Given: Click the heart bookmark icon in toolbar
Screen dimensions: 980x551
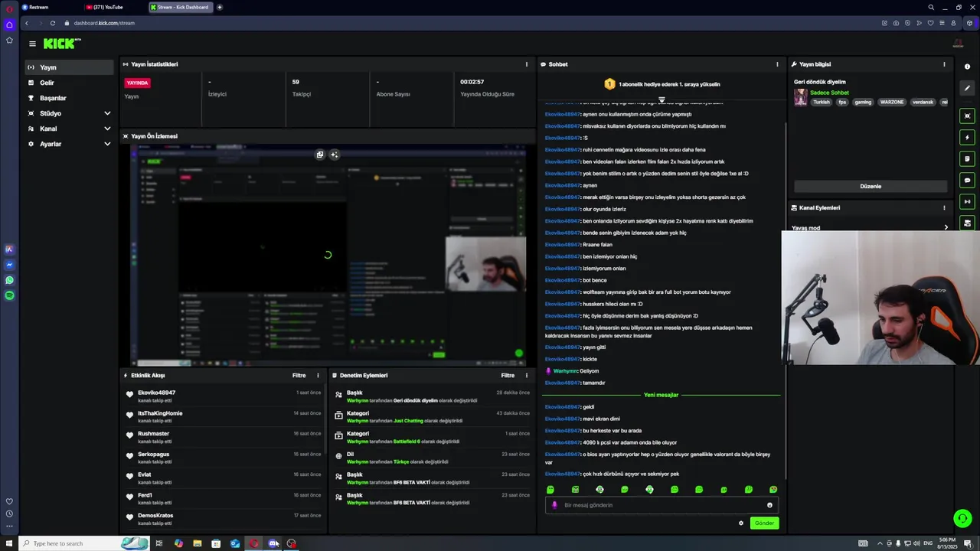Looking at the screenshot, I should tap(930, 23).
